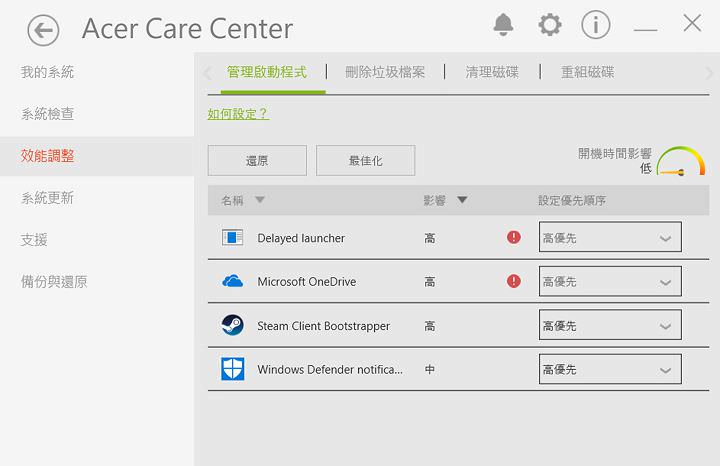The height and width of the screenshot is (466, 720).
Task: Expand Microsoft OneDrive priority dropdown
Action: click(610, 282)
